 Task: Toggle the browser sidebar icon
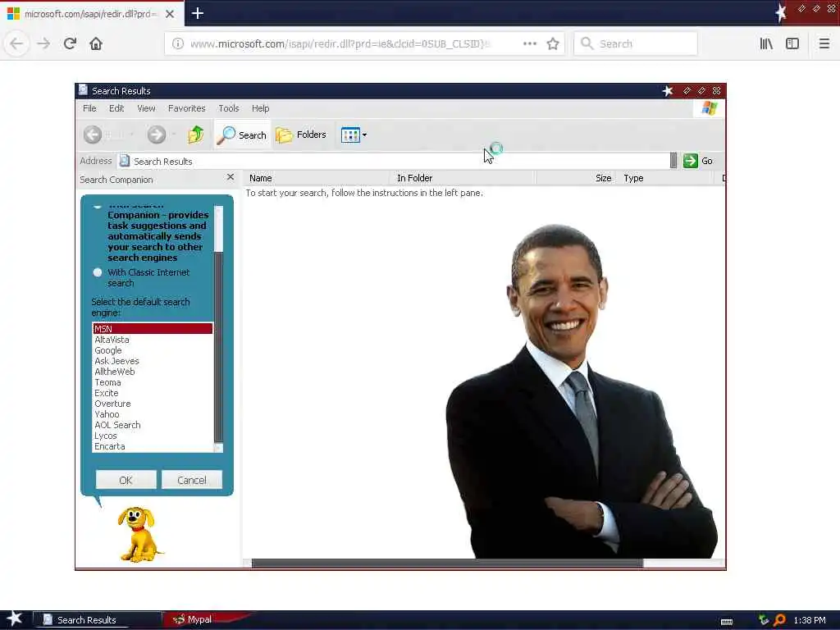point(792,43)
